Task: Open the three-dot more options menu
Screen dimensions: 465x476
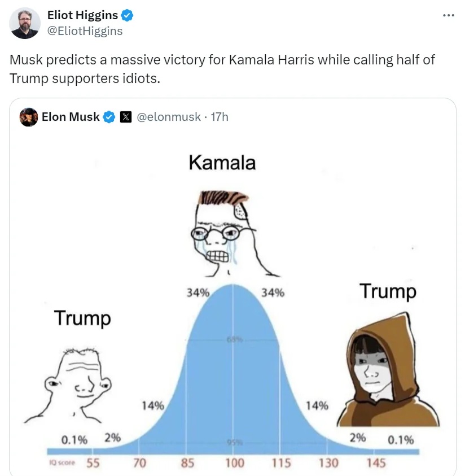Action: point(448,15)
